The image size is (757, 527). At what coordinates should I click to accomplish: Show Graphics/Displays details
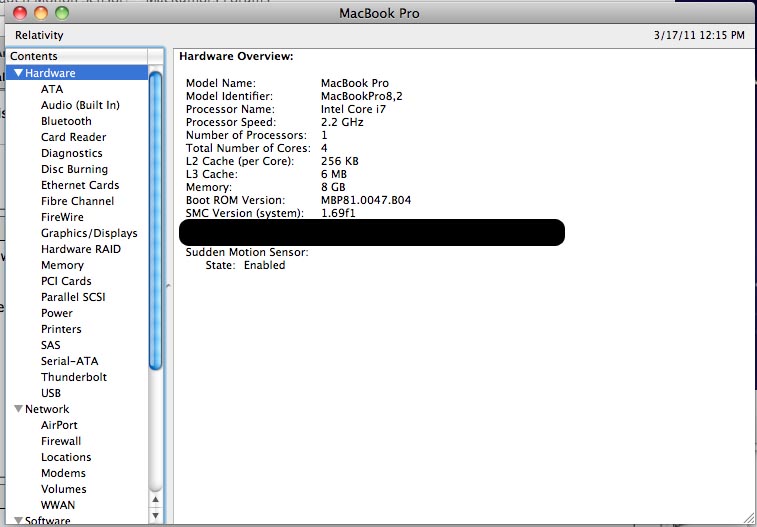[89, 233]
